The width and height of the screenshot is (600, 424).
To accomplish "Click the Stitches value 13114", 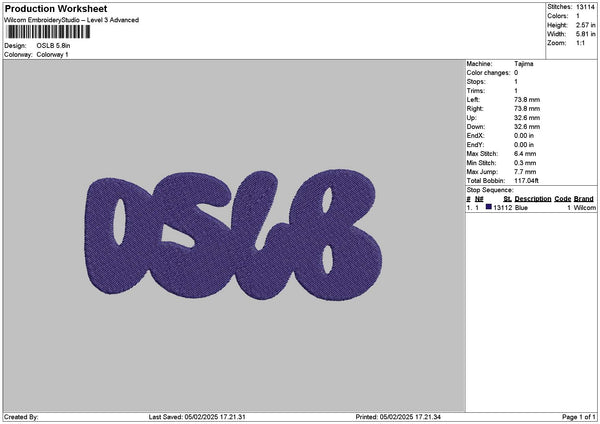I will tap(585, 7).
